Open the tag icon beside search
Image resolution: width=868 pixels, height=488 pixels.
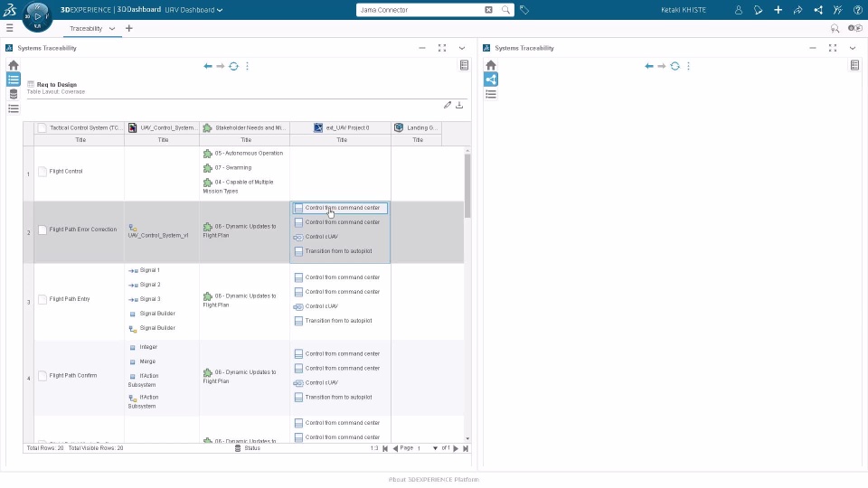pyautogui.click(x=524, y=10)
